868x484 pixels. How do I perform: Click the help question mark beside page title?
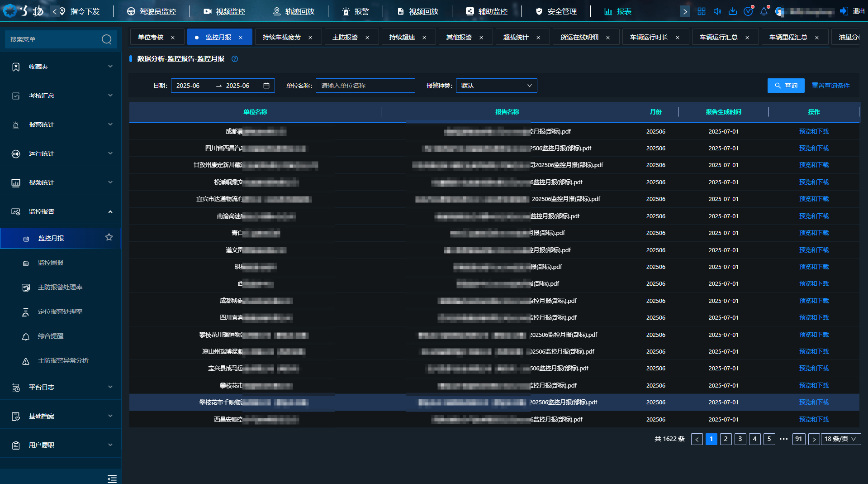[235, 59]
